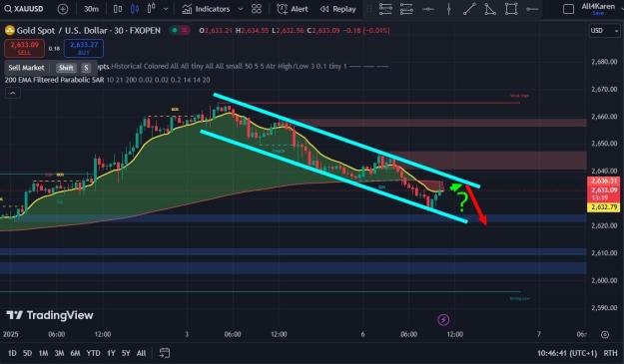Click the 2,600.00 price scale label
Viewport: 624px width, 364px height.
click(x=604, y=280)
